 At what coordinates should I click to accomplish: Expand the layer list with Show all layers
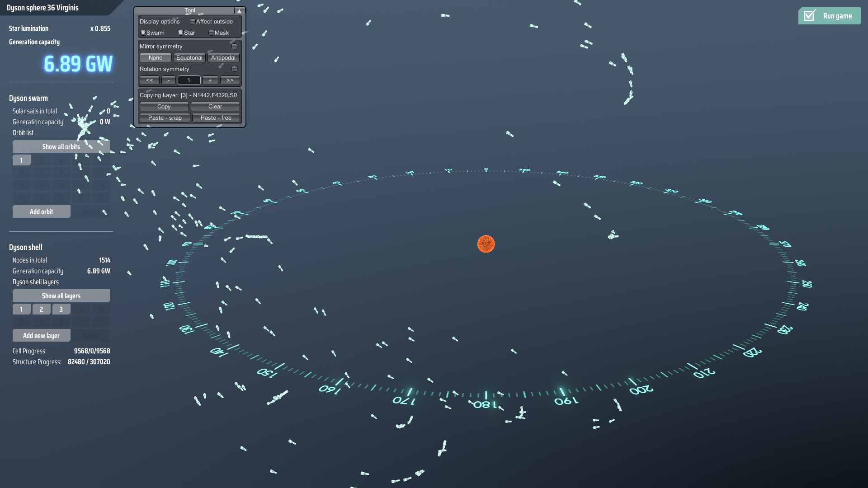61,296
